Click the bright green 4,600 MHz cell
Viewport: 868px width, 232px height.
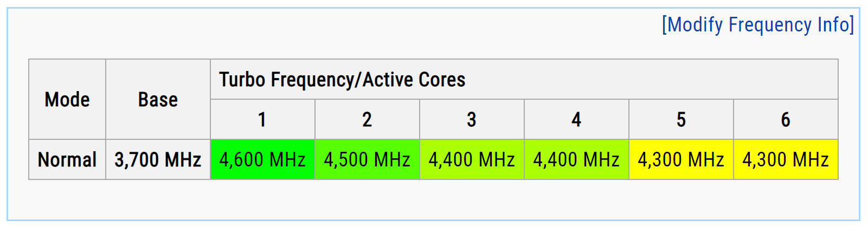[262, 160]
